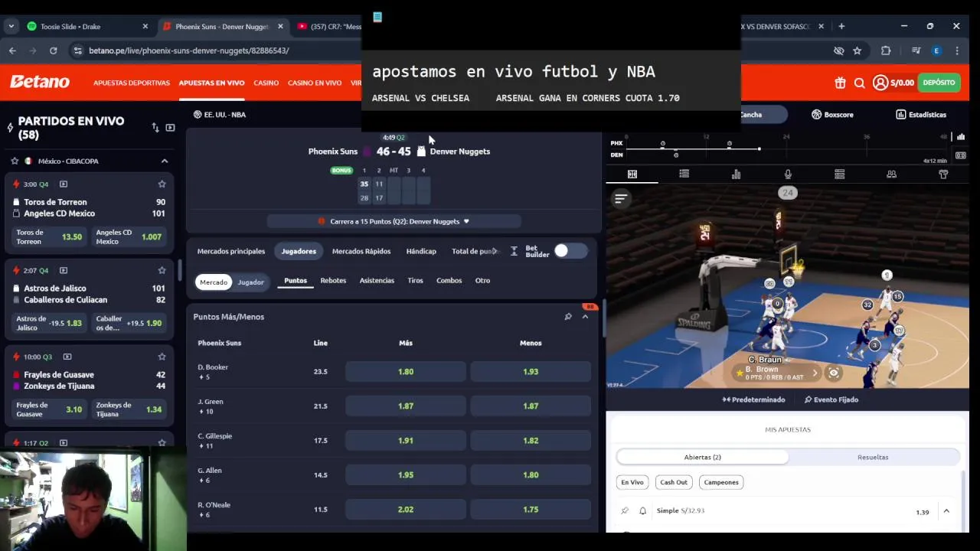Viewport: 980px width, 551px height.
Task: Open APUESTAS EN VIVO menu
Action: [211, 83]
